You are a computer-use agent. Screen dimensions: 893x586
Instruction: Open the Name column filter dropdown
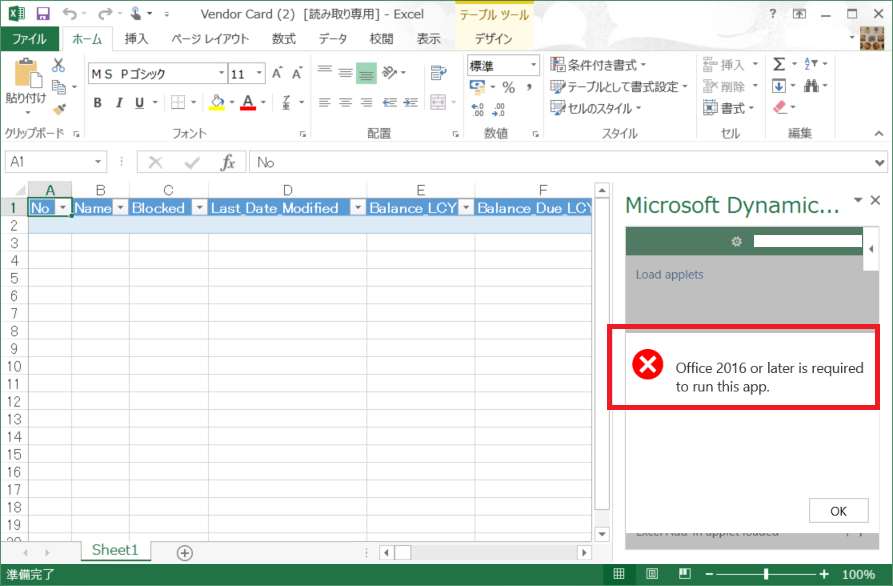[x=120, y=208]
